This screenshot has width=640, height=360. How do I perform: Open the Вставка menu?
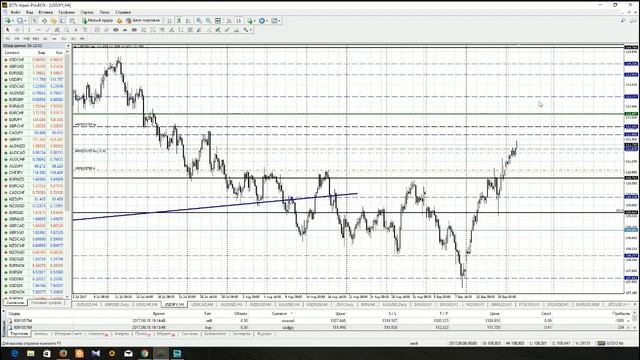pyautogui.click(x=45, y=12)
